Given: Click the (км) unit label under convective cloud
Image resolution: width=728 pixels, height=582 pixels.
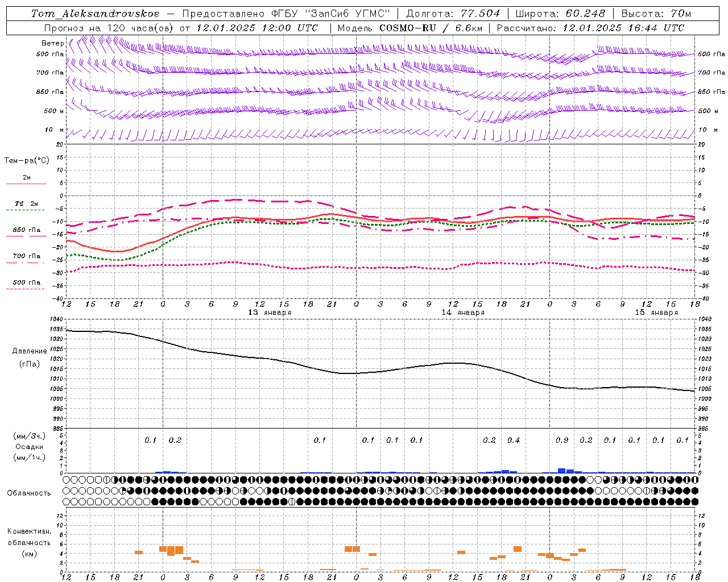Looking at the screenshot, I should pyautogui.click(x=29, y=554).
